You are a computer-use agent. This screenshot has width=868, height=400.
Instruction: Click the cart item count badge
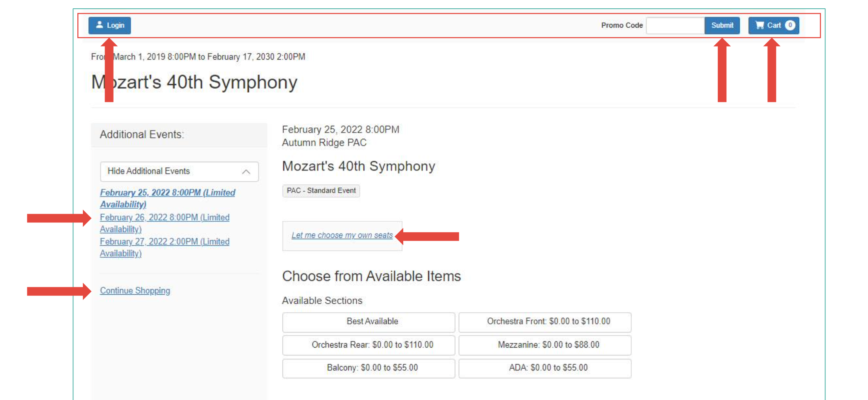coord(790,25)
